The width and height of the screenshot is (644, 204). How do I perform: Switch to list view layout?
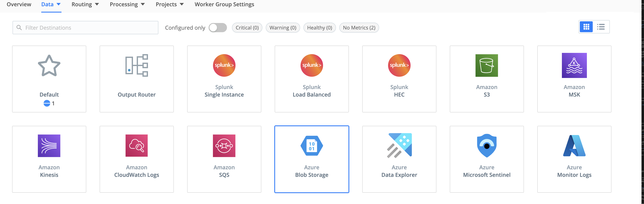click(x=601, y=27)
